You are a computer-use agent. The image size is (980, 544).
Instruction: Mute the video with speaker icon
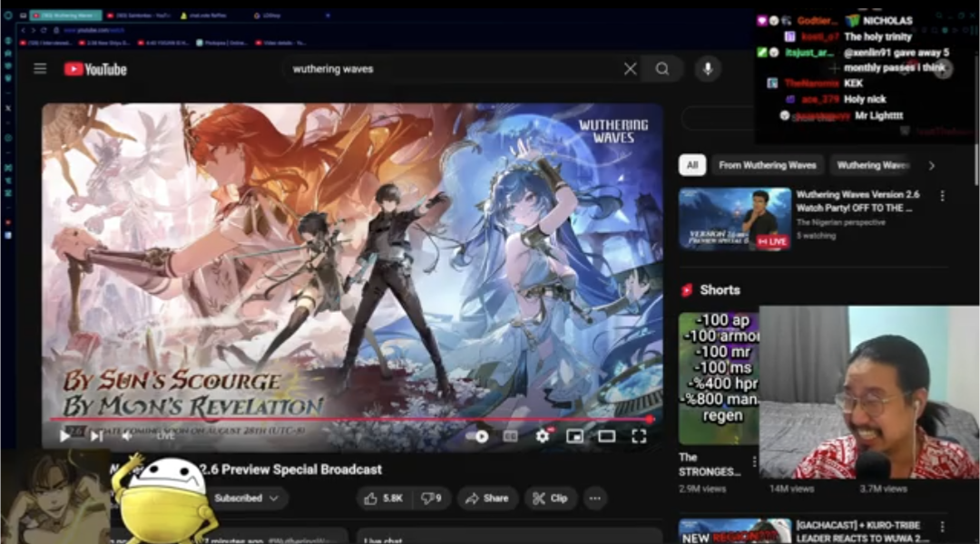tap(127, 436)
